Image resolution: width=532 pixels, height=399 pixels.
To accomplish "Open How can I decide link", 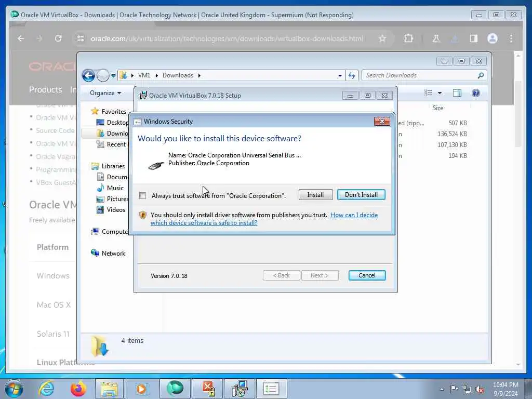I will (x=354, y=215).
